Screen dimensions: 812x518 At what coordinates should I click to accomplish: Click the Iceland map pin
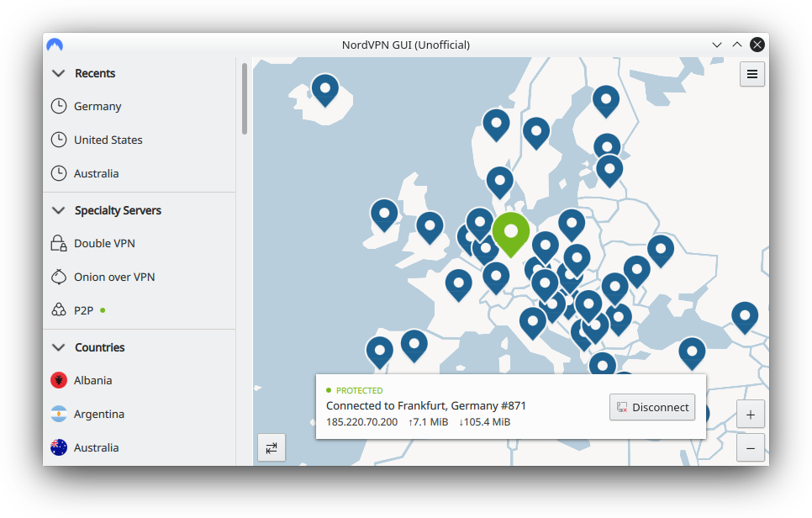click(324, 87)
